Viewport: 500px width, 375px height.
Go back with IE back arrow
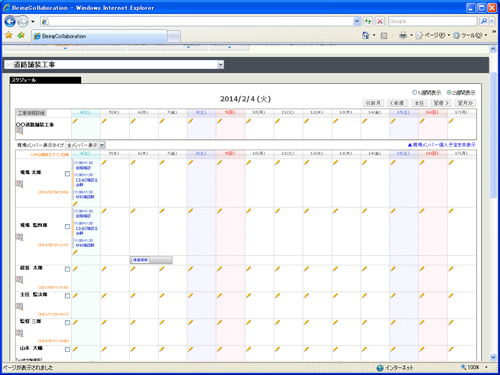(10, 22)
